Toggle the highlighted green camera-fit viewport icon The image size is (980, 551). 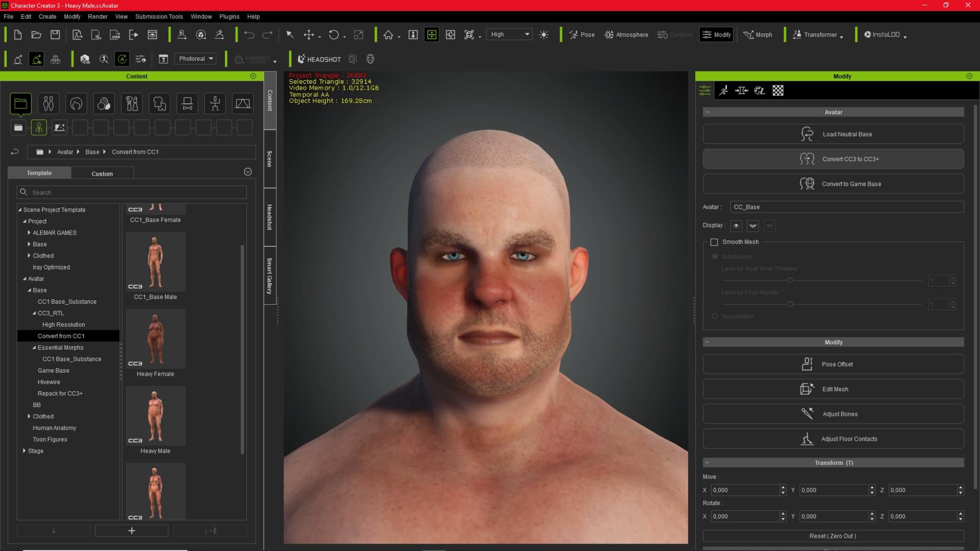[432, 35]
